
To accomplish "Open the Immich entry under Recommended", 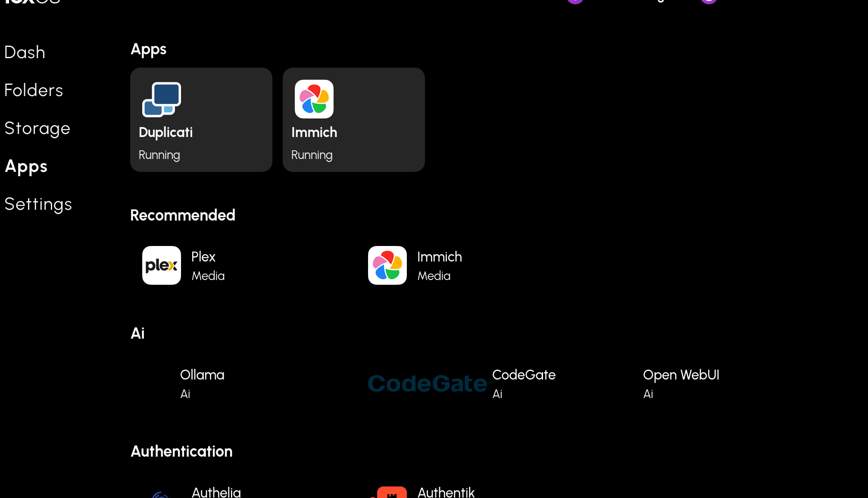I will (x=440, y=257).
